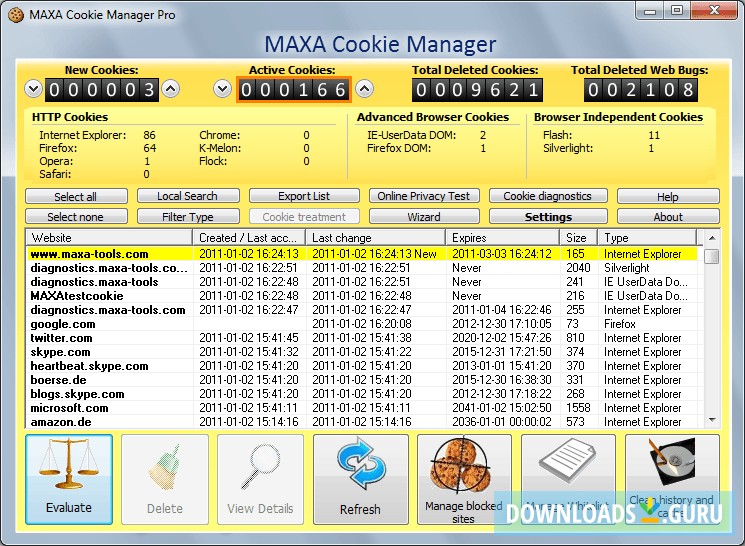Sort by Size column header

coord(579,238)
